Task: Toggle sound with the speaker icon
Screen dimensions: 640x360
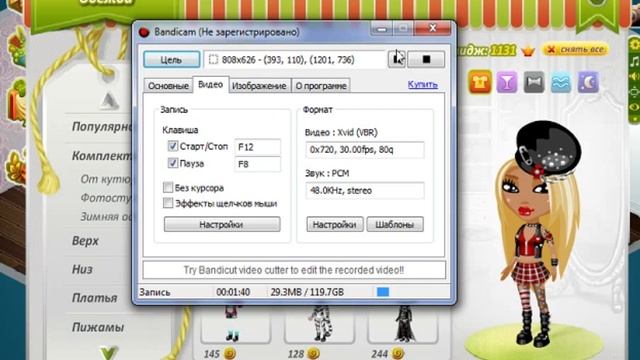Action: coord(635,77)
